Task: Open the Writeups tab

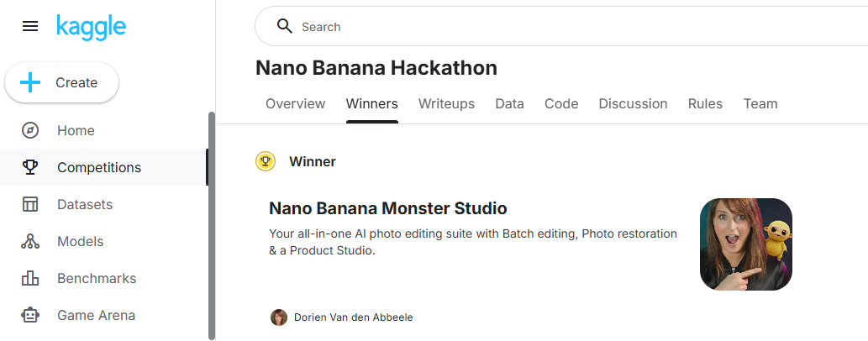Action: point(446,104)
